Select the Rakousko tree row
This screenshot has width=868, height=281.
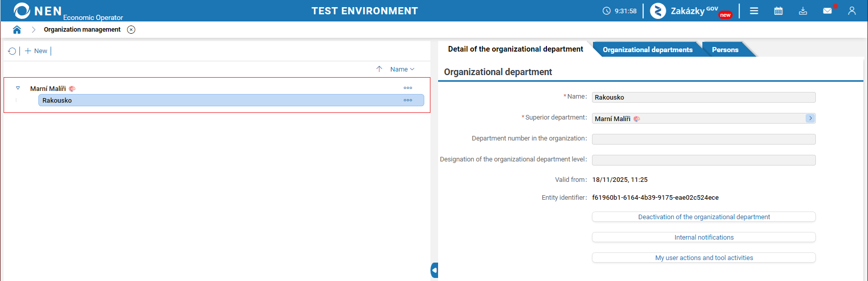click(x=231, y=100)
